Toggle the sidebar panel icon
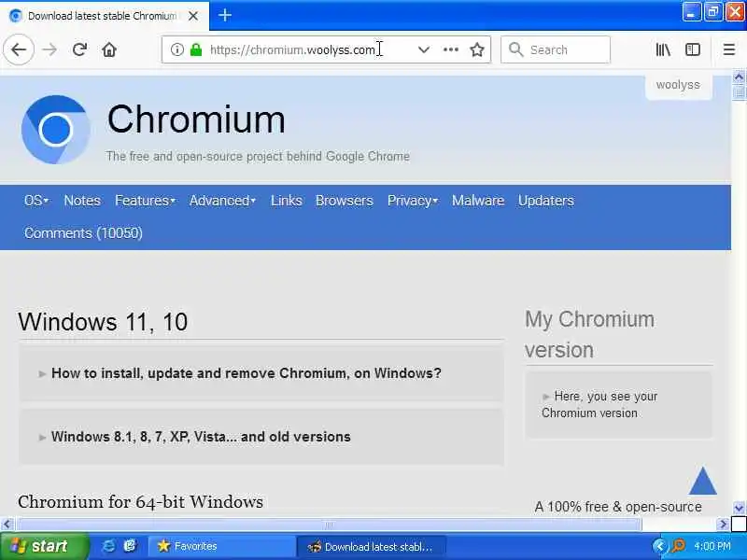747x560 pixels. (x=693, y=49)
